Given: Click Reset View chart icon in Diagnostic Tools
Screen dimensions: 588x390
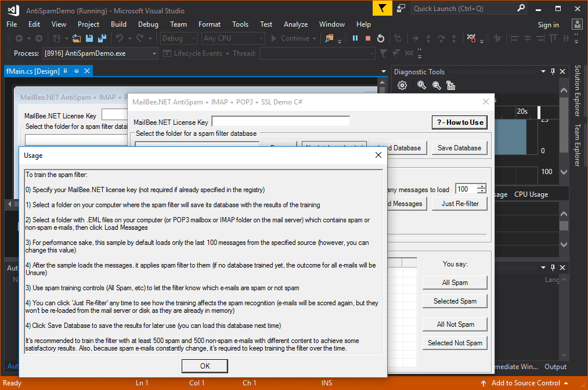Looking at the screenshot, I should click(x=451, y=85).
